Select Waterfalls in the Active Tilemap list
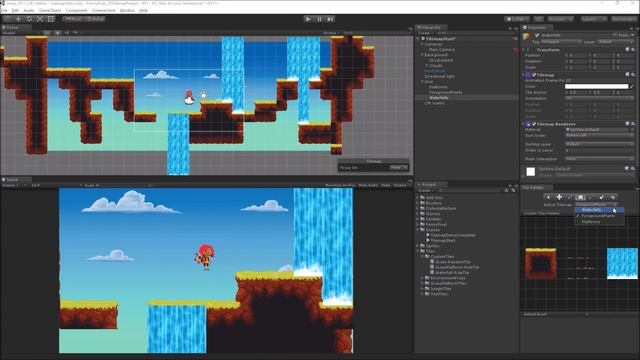The width and height of the screenshot is (640, 360). pyautogui.click(x=599, y=210)
